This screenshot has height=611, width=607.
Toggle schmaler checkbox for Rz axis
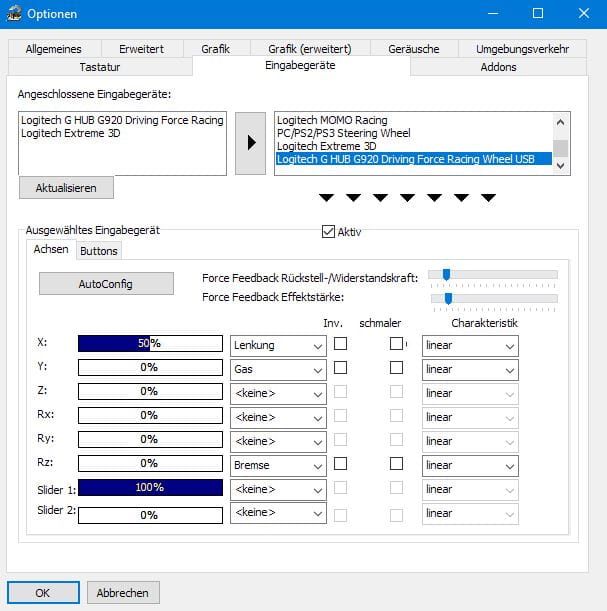396,464
